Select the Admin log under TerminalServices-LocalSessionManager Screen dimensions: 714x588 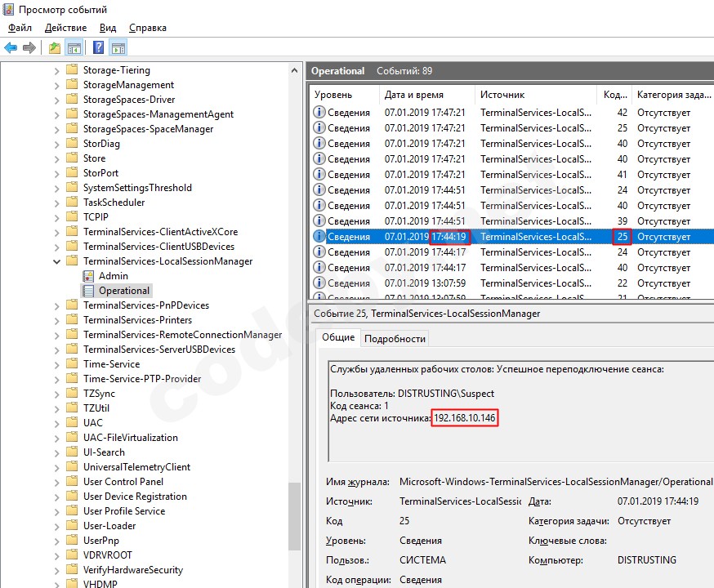click(113, 276)
